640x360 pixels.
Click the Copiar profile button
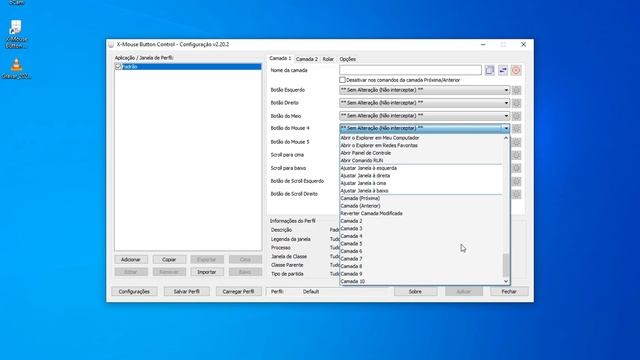169,260
